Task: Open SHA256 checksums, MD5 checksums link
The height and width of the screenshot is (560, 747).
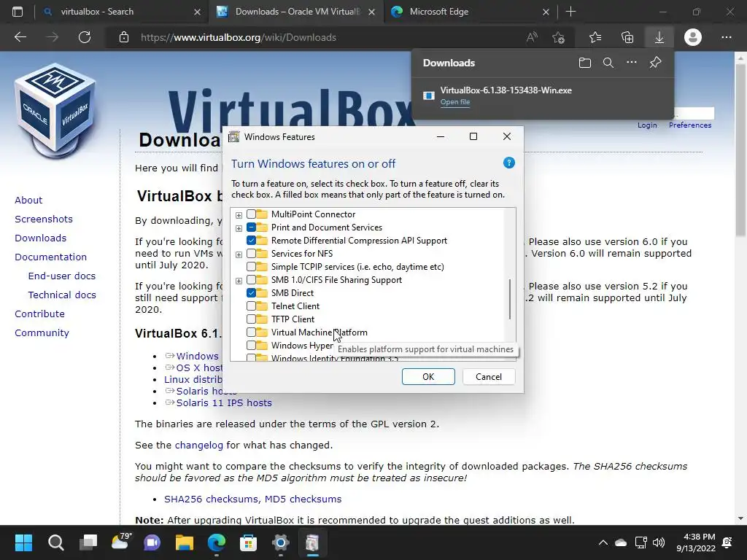Action: pos(252,499)
